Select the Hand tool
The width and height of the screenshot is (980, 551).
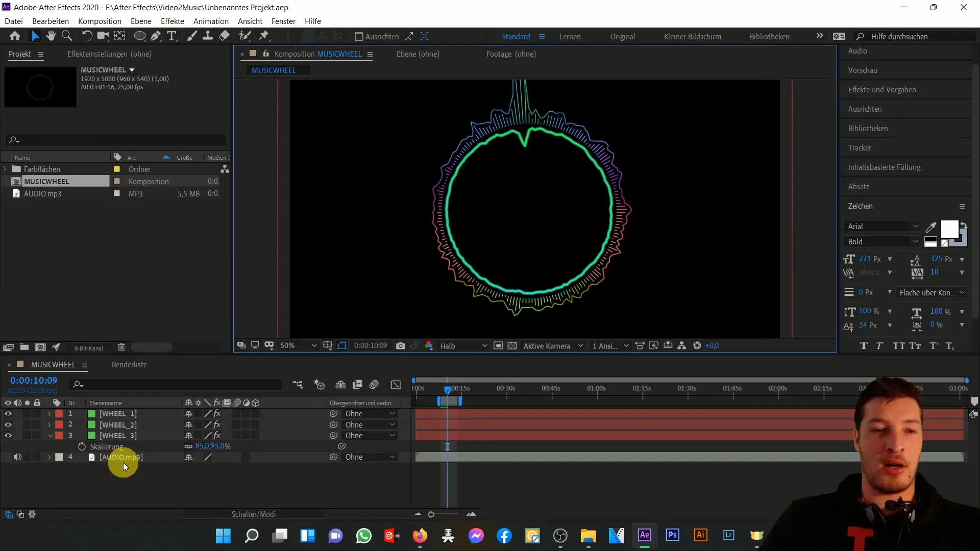click(x=51, y=36)
